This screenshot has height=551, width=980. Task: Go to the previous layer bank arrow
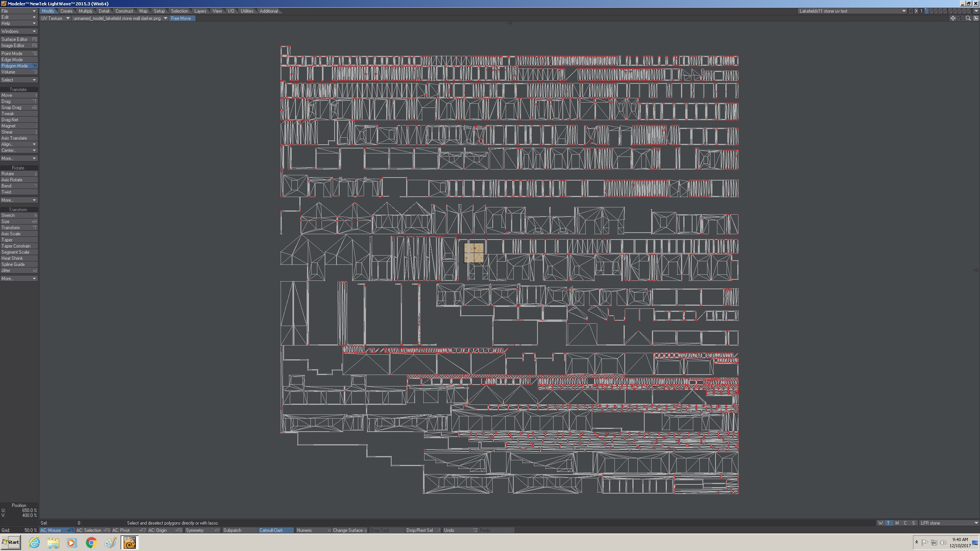pyautogui.click(x=911, y=11)
